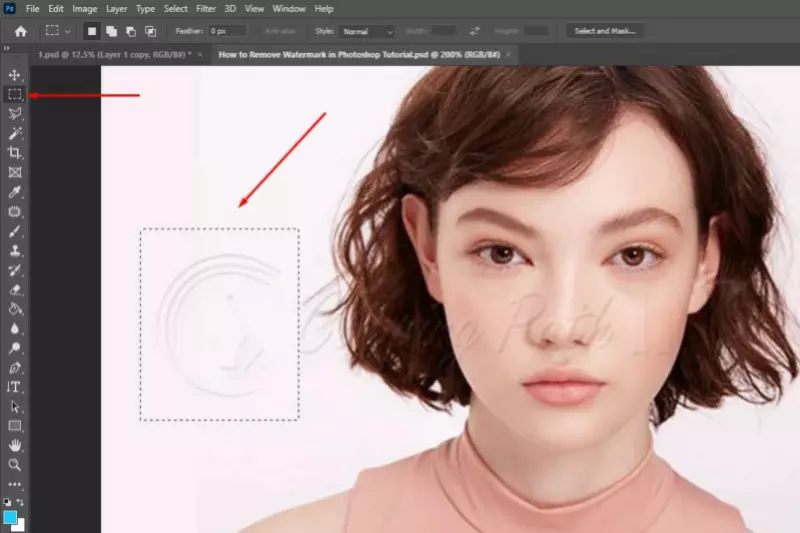Select the Magic Wand tool

click(14, 133)
